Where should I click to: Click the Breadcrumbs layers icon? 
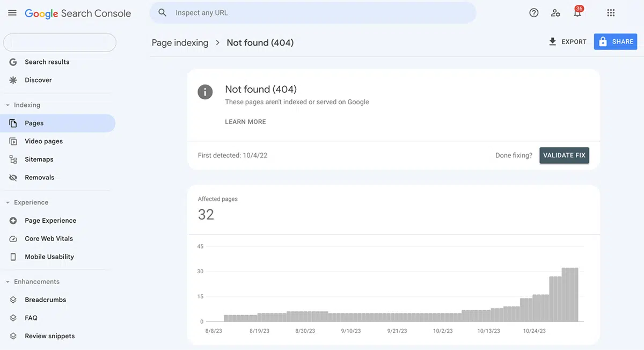(x=13, y=300)
